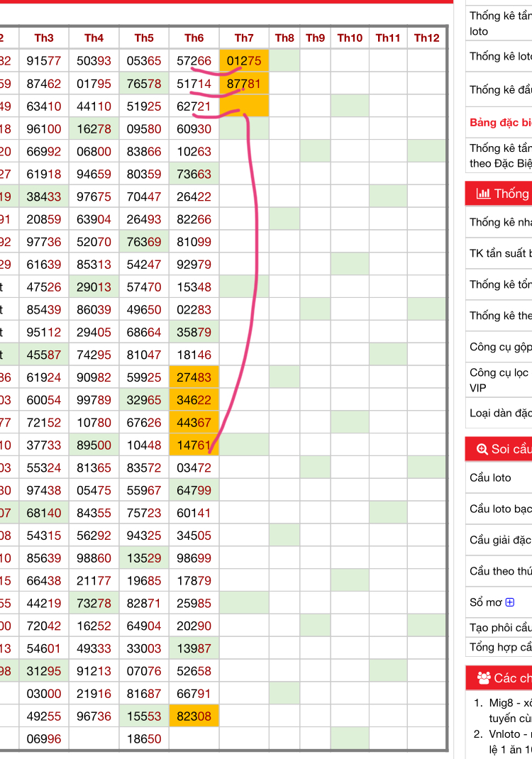532x759 pixels.
Task: Click the Th7 column header
Action: tap(244, 38)
